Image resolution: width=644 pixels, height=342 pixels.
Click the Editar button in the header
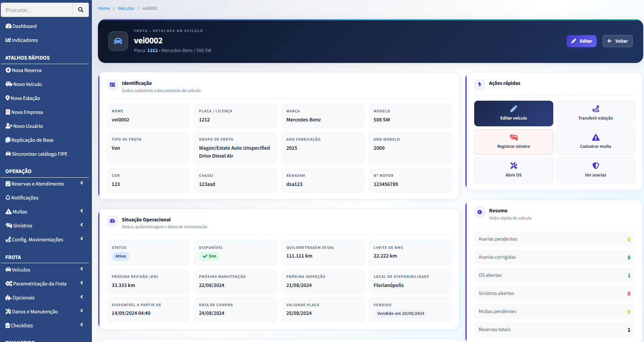581,41
